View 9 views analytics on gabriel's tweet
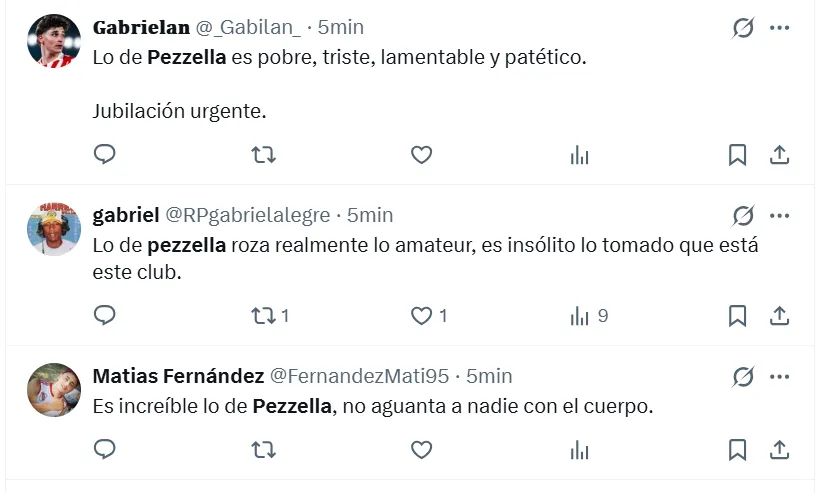 click(580, 315)
